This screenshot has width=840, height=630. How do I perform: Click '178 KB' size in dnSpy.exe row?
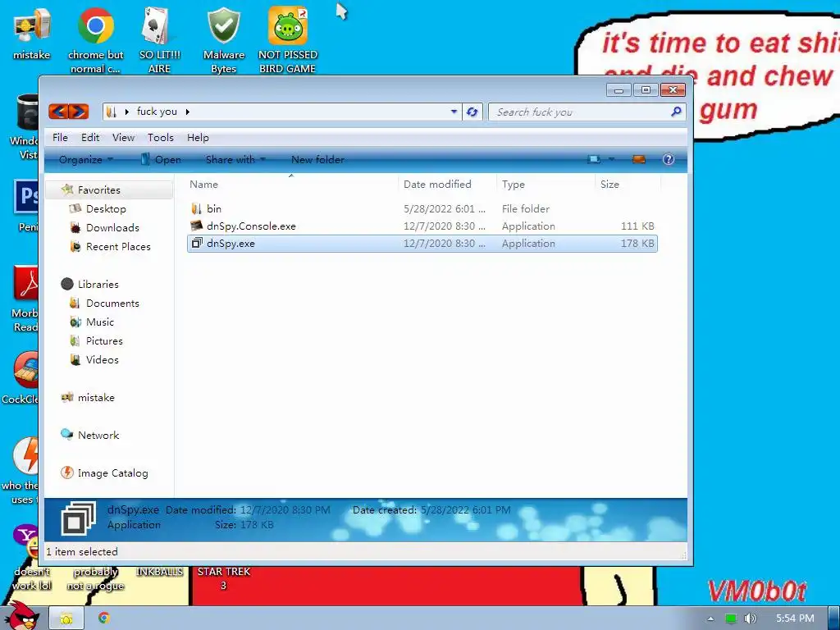pyautogui.click(x=637, y=243)
